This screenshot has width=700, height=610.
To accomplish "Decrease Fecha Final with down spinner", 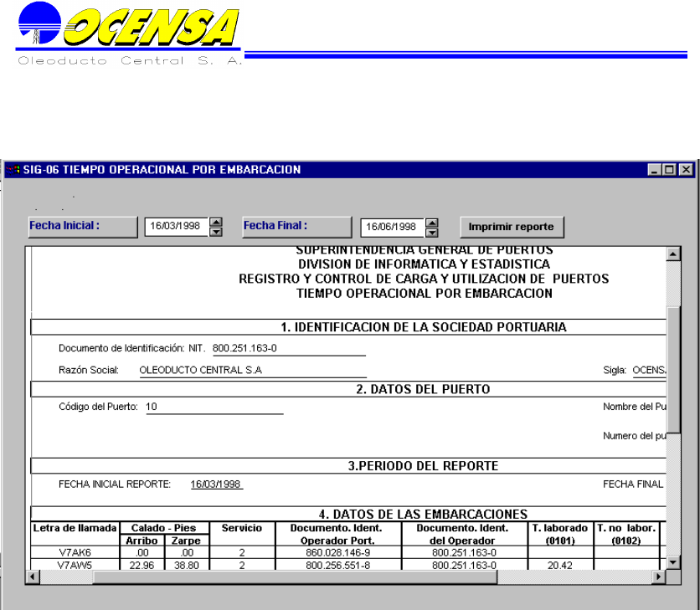I will pyautogui.click(x=432, y=233).
